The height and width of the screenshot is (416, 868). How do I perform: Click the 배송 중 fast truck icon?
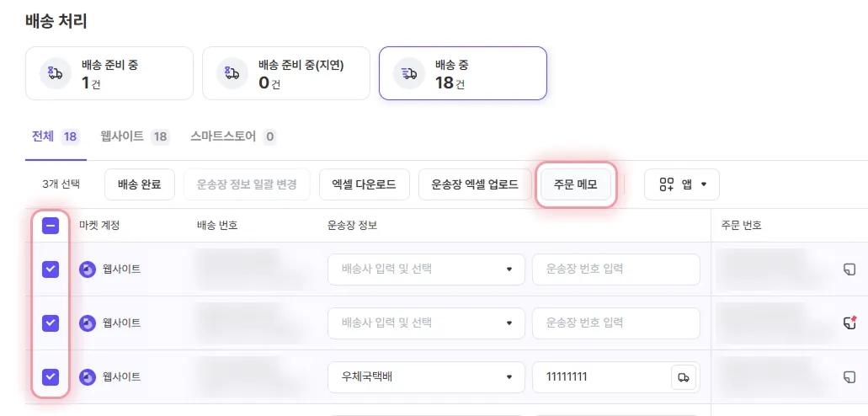(x=409, y=73)
